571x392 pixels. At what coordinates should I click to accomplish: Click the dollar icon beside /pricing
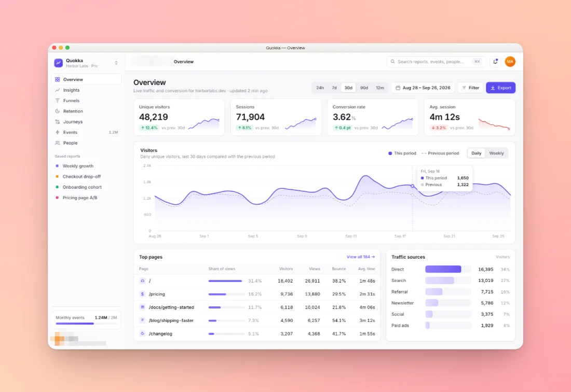(x=142, y=294)
